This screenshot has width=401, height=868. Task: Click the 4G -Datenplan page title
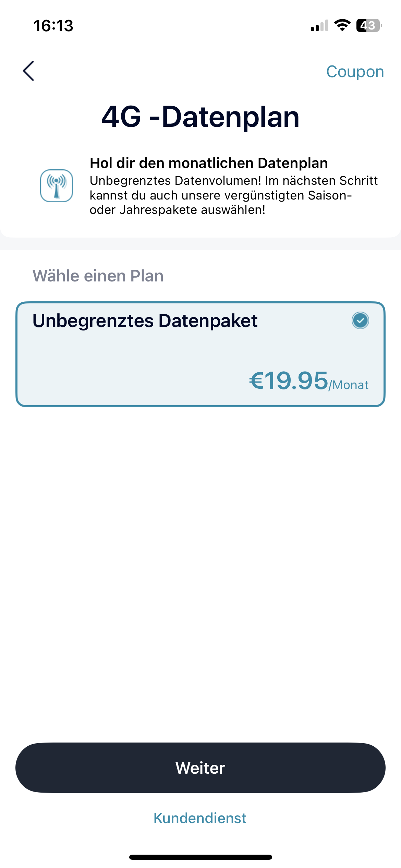pos(200,117)
